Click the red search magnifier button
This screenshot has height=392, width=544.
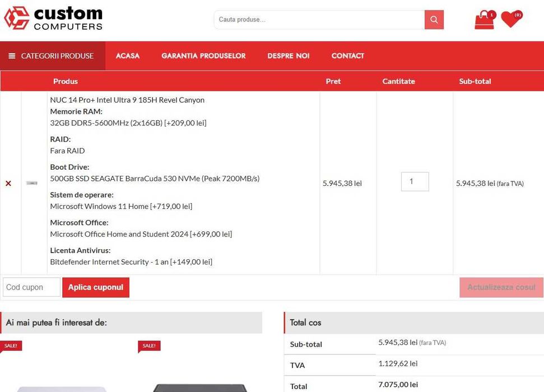(x=434, y=20)
